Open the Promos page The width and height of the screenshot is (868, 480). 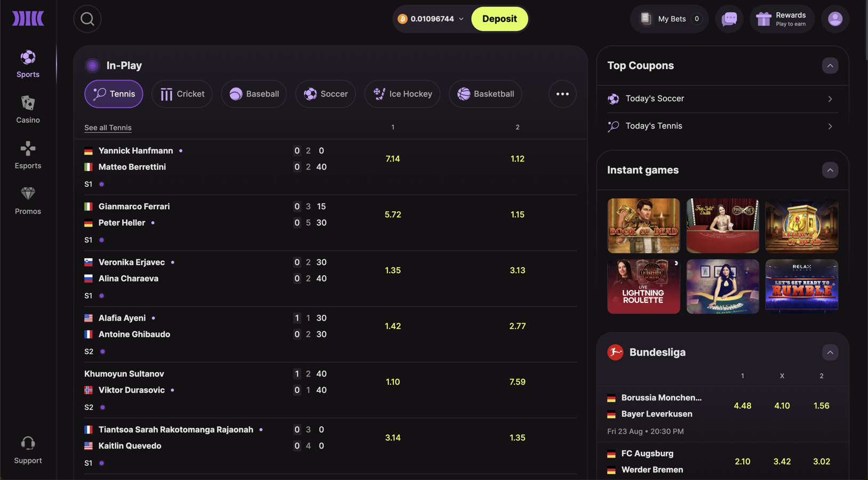tap(28, 200)
